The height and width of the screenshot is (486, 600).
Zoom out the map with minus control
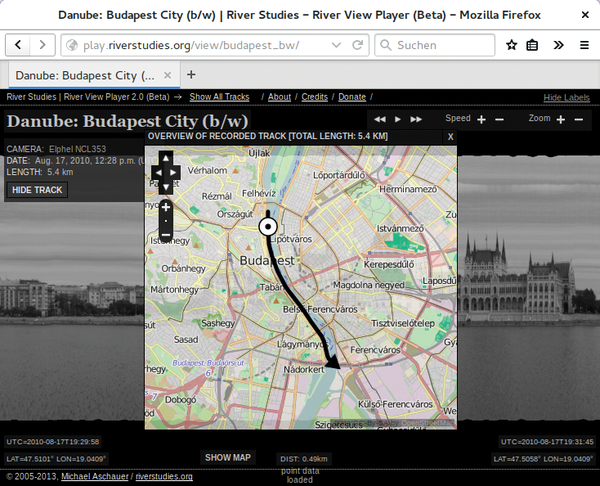pos(166,235)
